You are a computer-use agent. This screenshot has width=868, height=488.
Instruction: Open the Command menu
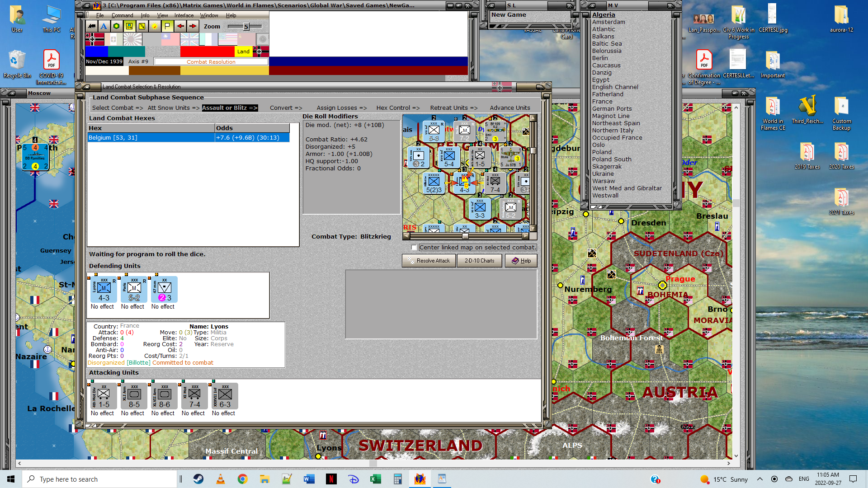click(122, 15)
